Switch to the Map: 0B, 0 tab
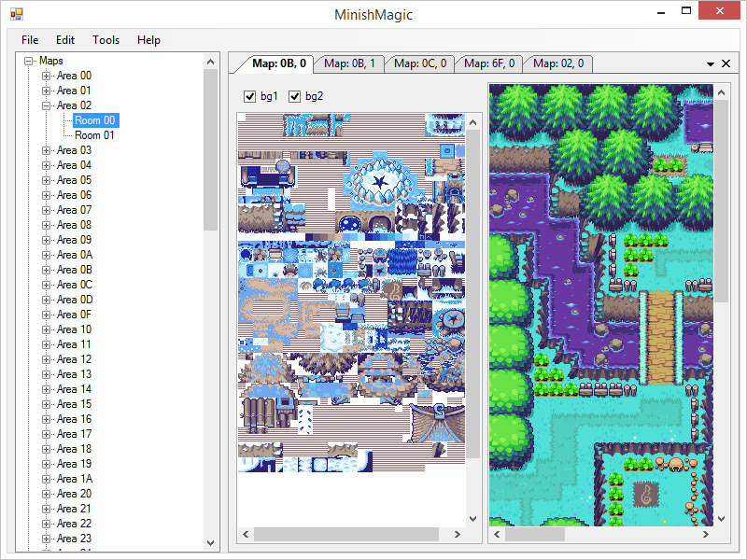Image resolution: width=747 pixels, height=560 pixels. coord(278,63)
